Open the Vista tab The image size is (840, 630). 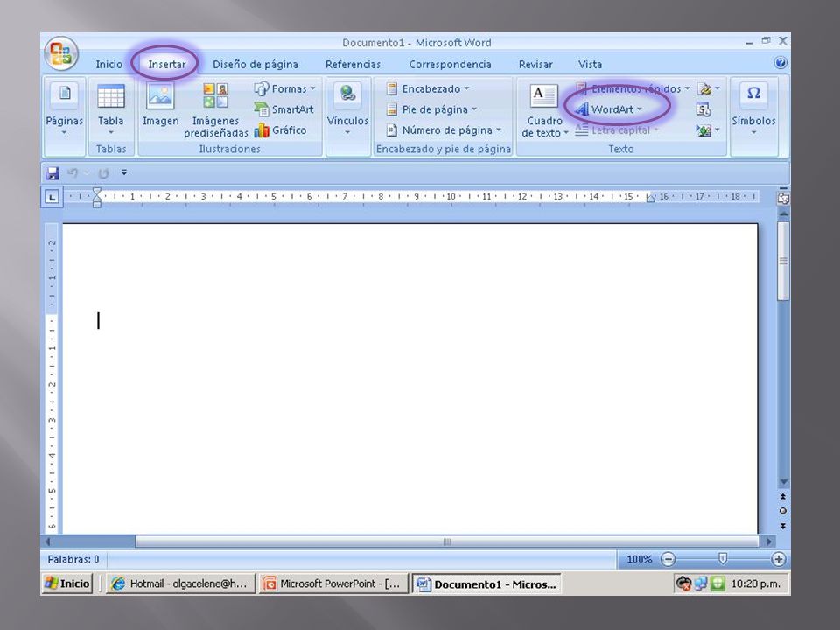(x=590, y=64)
